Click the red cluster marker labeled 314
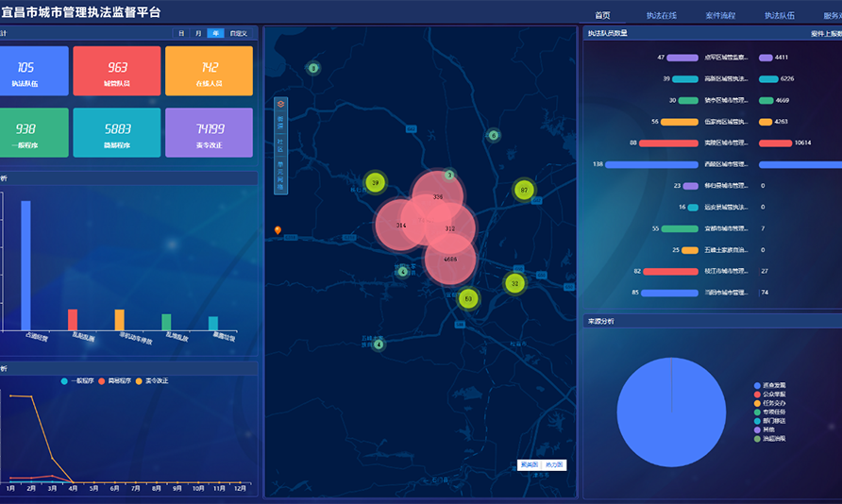The height and width of the screenshot is (504, 842). [401, 226]
